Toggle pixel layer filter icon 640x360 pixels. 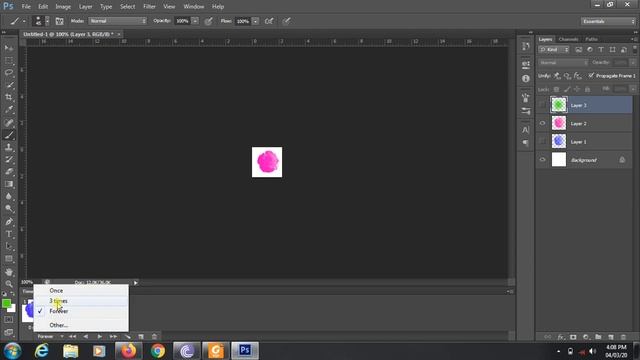pos(578,49)
